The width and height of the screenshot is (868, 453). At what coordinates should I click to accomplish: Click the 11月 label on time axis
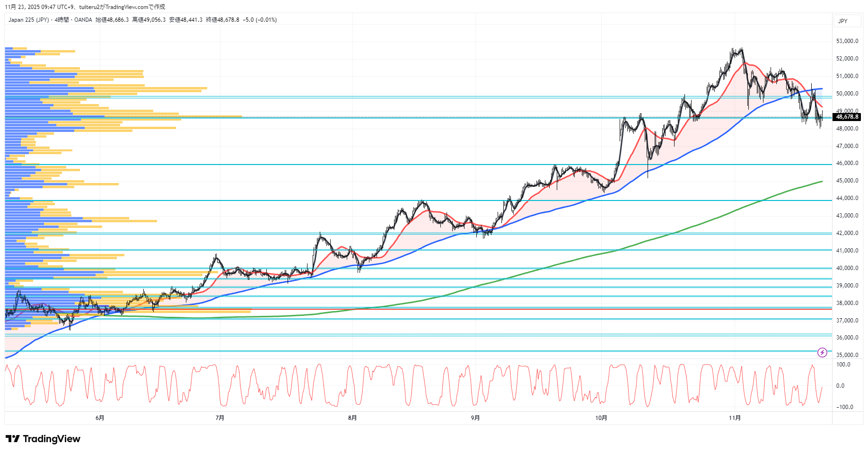735,418
